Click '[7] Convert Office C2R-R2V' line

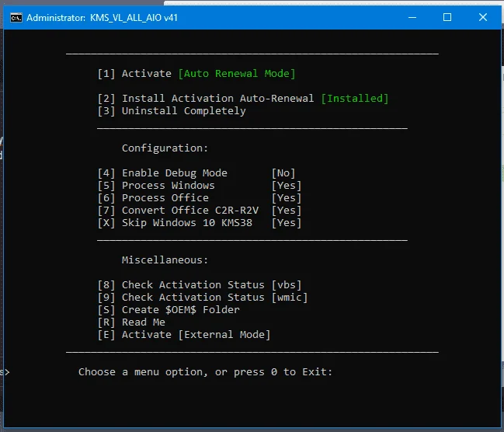(178, 211)
